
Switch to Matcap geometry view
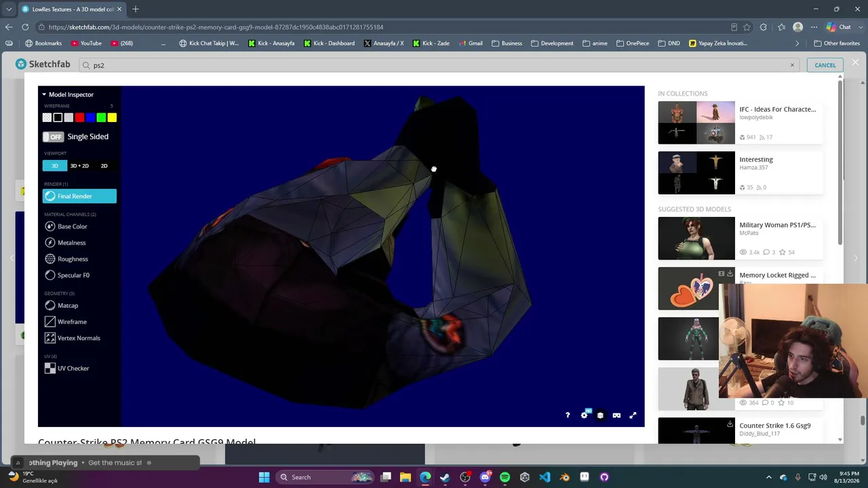(61, 306)
